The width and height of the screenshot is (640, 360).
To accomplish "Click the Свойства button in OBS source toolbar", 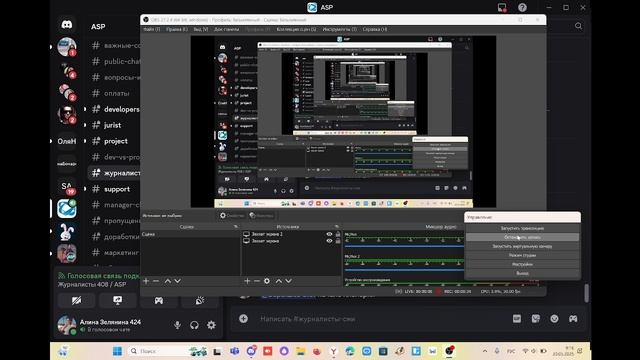I will coord(232,216).
